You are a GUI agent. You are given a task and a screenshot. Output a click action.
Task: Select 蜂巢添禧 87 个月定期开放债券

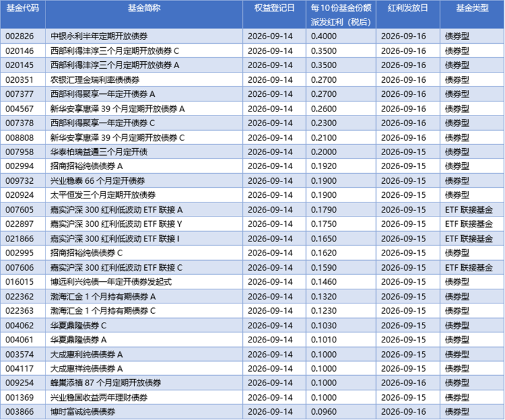(x=106, y=383)
